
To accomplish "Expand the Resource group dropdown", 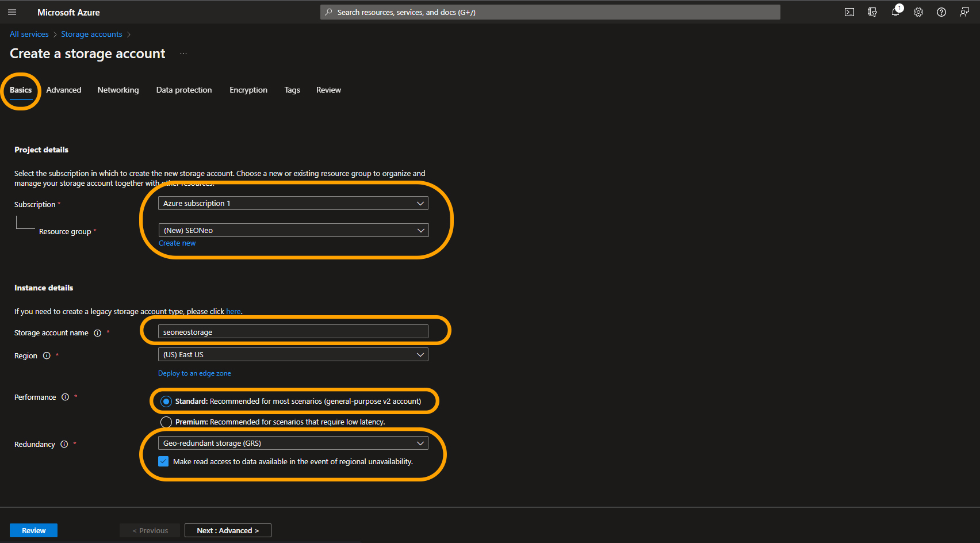I will (293, 230).
